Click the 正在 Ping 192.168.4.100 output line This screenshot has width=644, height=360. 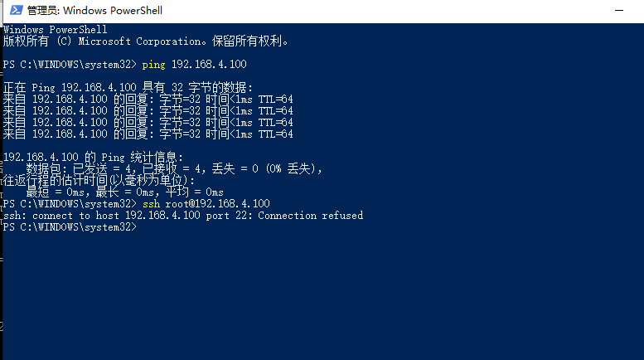click(128, 87)
